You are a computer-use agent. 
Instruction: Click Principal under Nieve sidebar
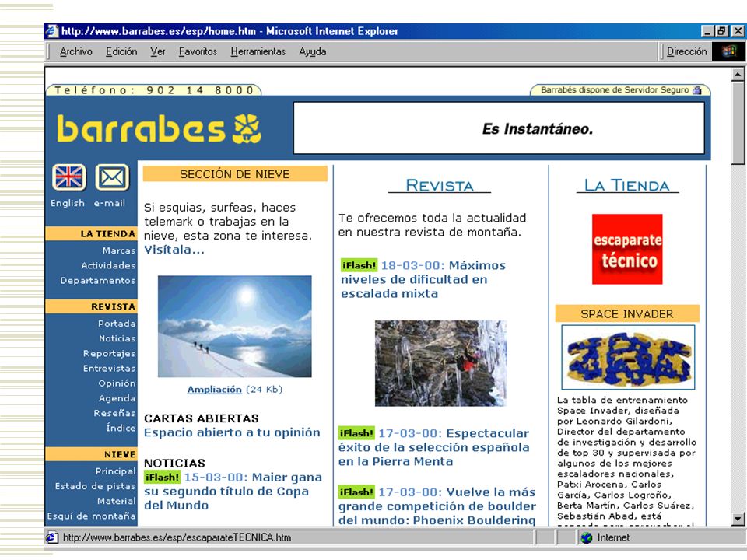coord(115,471)
